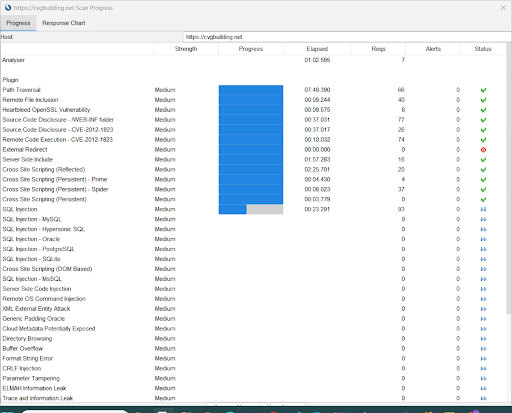Click the ZAP icon in the title bar
Image resolution: width=512 pixels, height=413 pixels.
(x=8, y=7)
